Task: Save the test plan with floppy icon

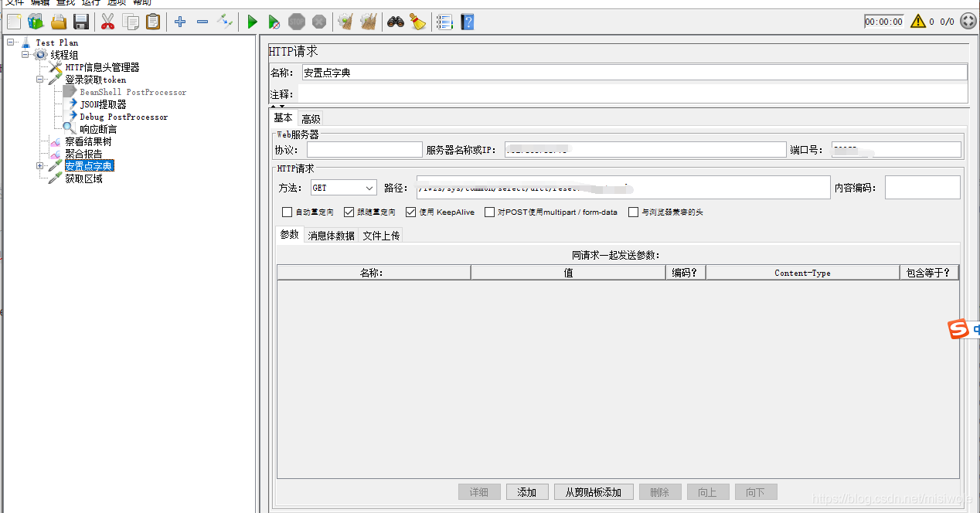Action: [x=81, y=22]
